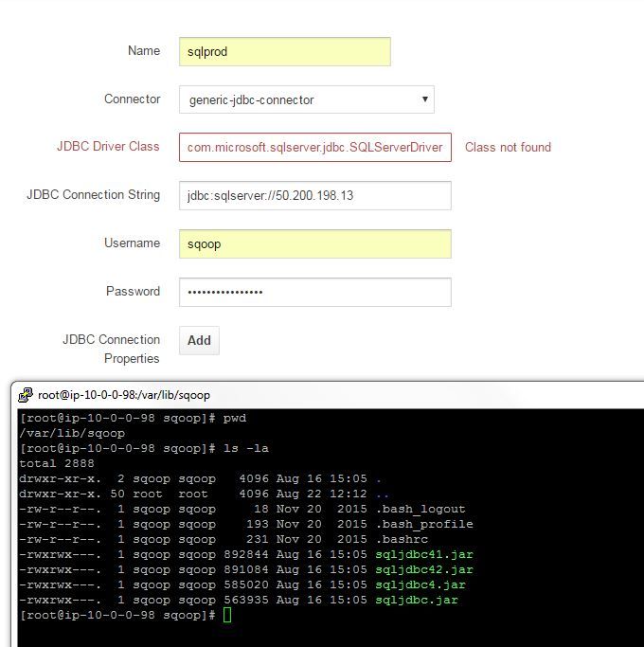Click the .bashrc entry in terminal
The height and width of the screenshot is (647, 644).
(402, 539)
